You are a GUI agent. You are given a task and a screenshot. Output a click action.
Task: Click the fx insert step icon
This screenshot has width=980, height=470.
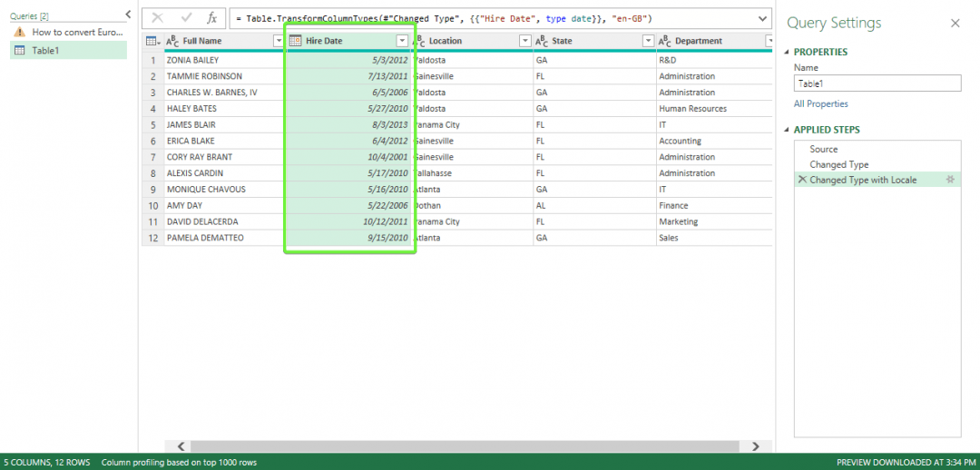(x=212, y=19)
